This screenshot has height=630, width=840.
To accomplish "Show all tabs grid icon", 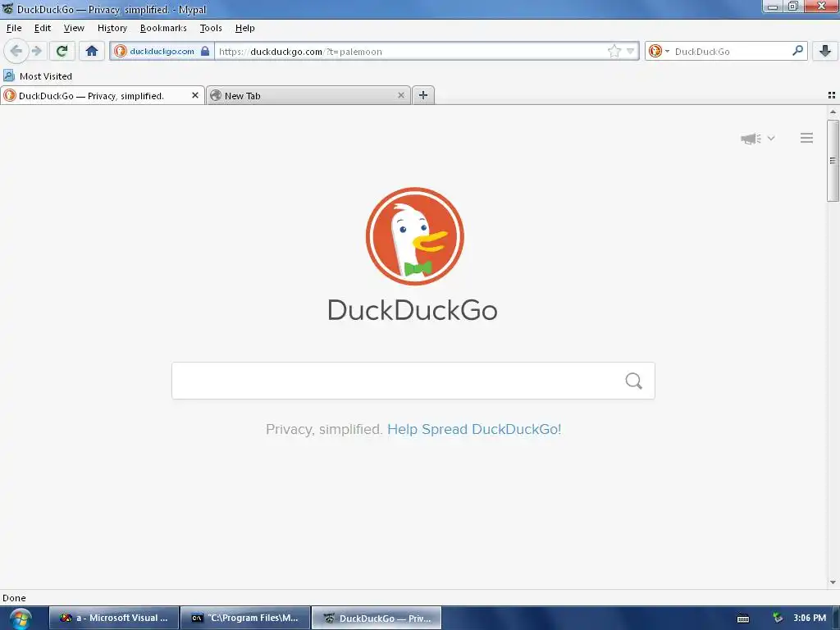I will [x=832, y=95].
